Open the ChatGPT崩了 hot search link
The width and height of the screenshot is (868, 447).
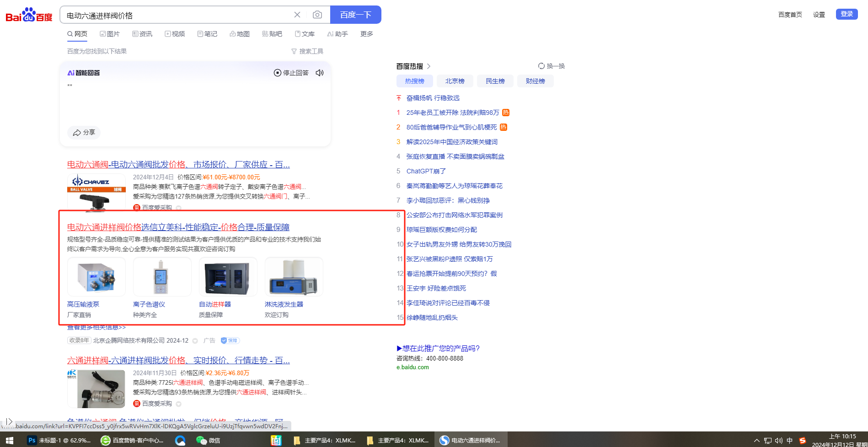426,171
